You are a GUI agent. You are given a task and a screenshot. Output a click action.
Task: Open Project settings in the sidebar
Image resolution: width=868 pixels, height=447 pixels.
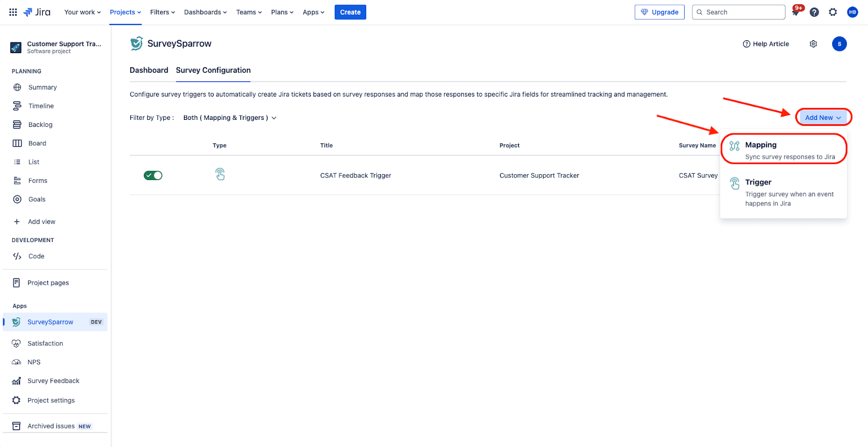[51, 400]
